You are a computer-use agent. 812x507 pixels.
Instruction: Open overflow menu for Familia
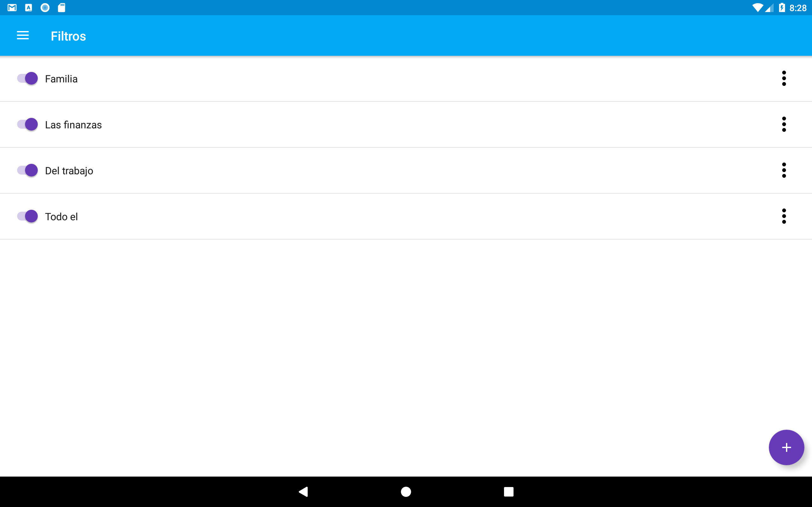[x=784, y=79]
